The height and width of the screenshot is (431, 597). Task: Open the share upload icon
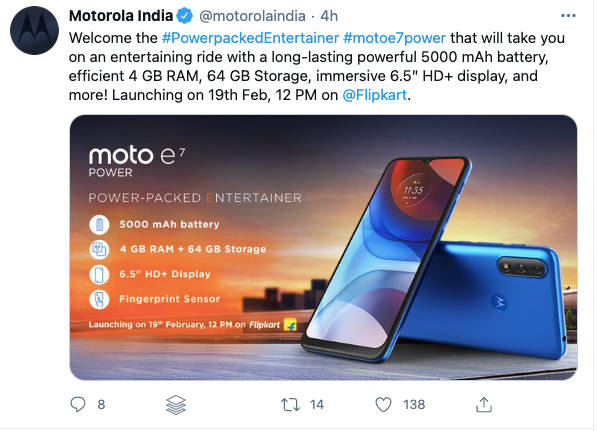coord(484,404)
